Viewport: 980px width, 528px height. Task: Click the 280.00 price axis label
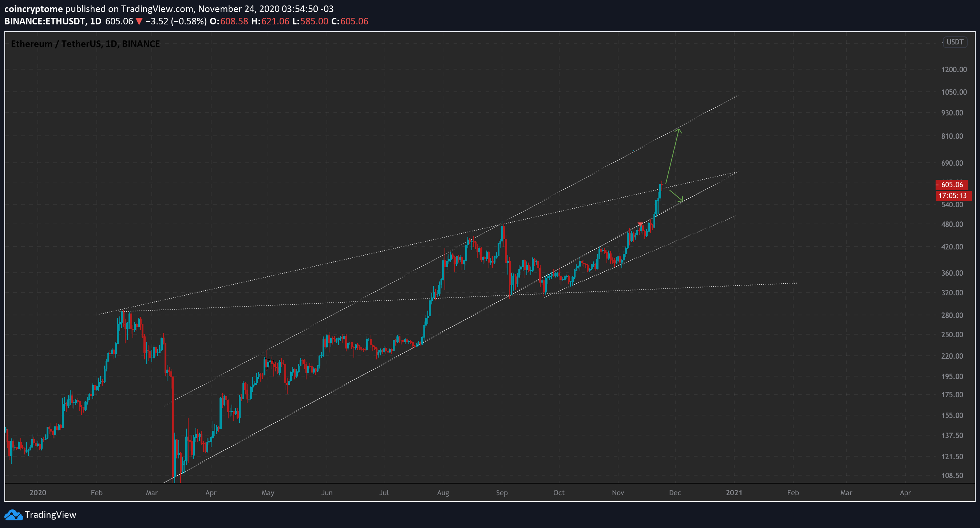pyautogui.click(x=952, y=315)
